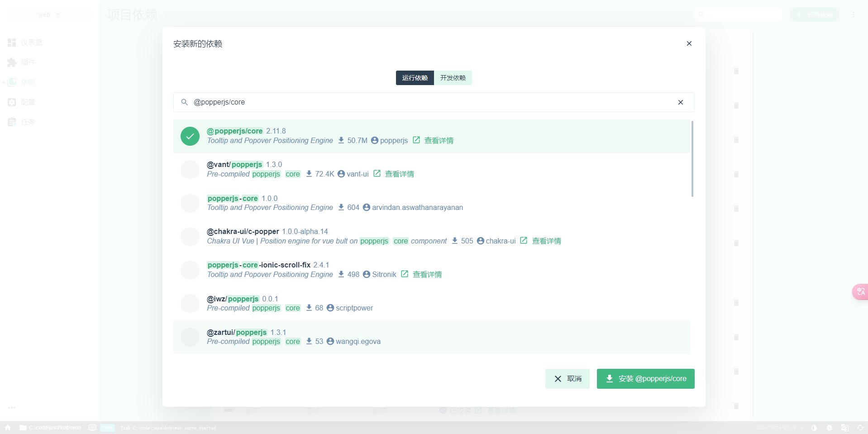Click the @popperjs/core package name
The image size is (868, 434).
pyautogui.click(x=235, y=131)
